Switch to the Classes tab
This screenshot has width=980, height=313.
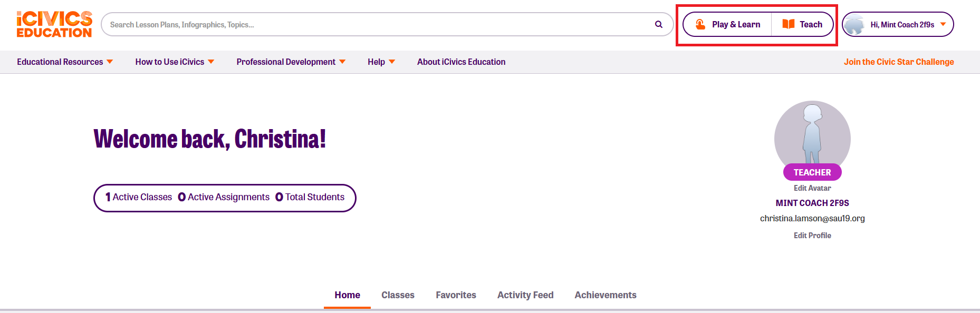pyautogui.click(x=398, y=295)
